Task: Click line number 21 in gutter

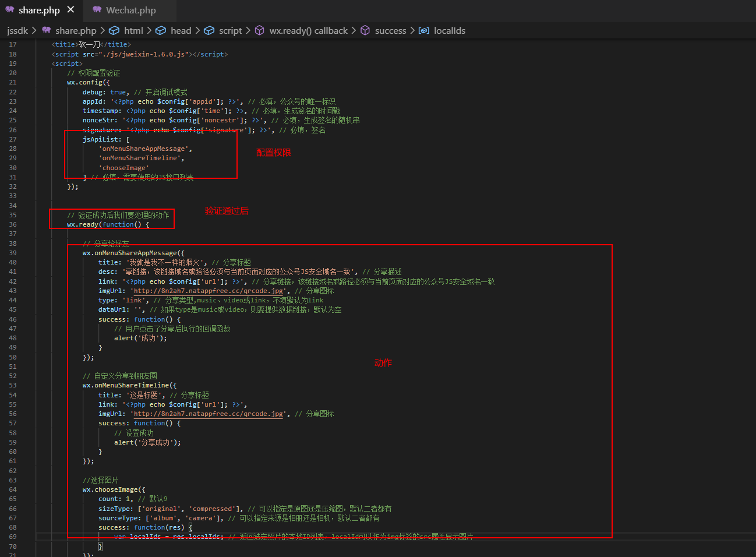Action: pos(13,82)
